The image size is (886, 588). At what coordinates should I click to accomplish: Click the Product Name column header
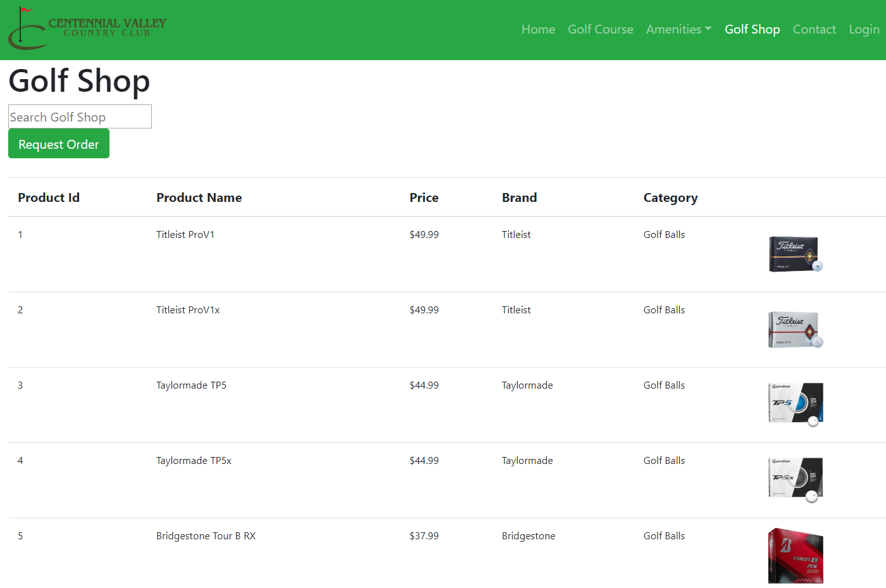coord(199,197)
